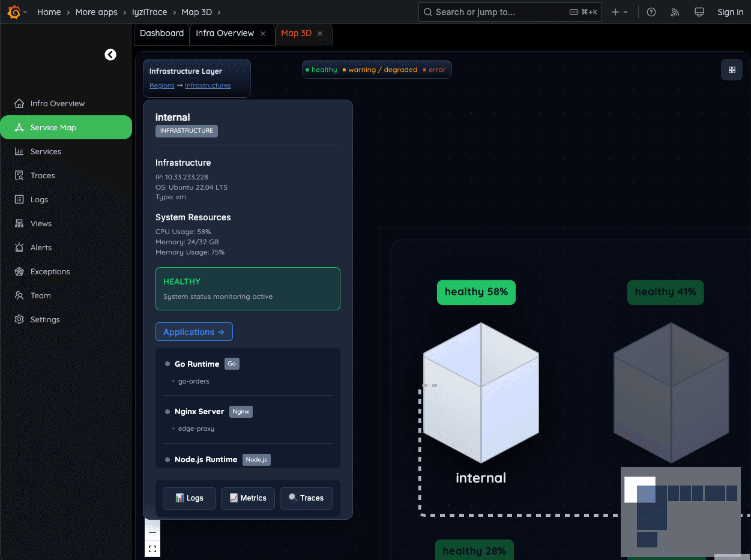751x560 pixels.
Task: Open the help icon in the top bar
Action: pyautogui.click(x=651, y=12)
